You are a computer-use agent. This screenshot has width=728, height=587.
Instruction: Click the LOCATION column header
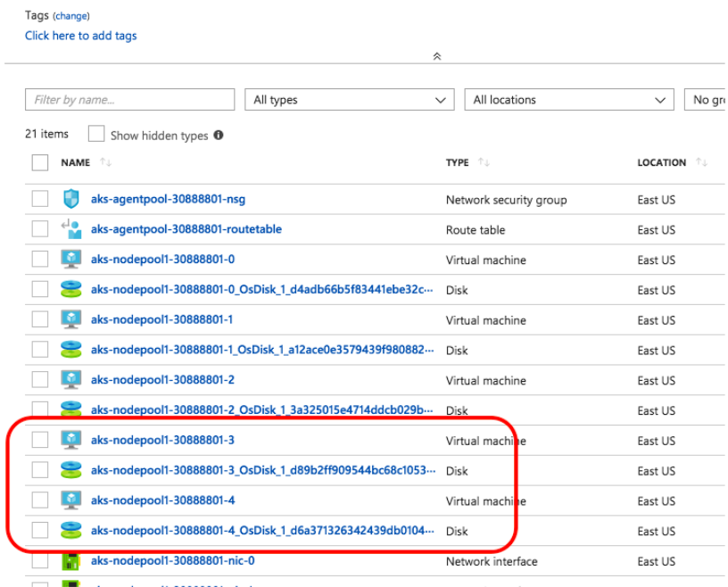pos(662,162)
